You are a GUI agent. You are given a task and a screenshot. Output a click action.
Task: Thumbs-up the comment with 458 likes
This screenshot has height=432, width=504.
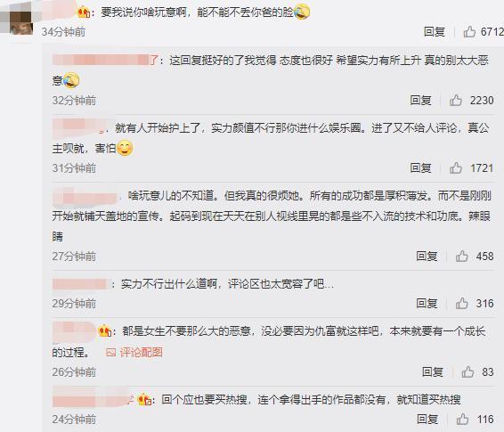click(x=462, y=257)
